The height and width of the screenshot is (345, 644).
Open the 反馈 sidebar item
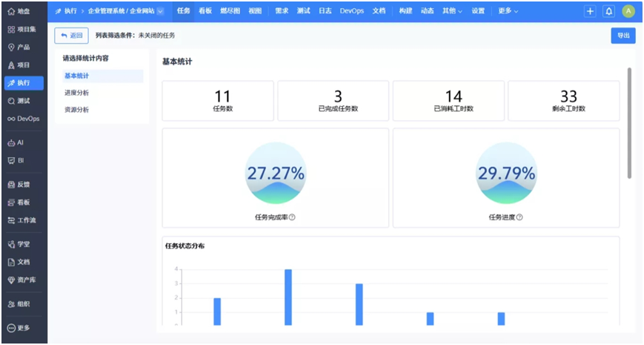[19, 185]
